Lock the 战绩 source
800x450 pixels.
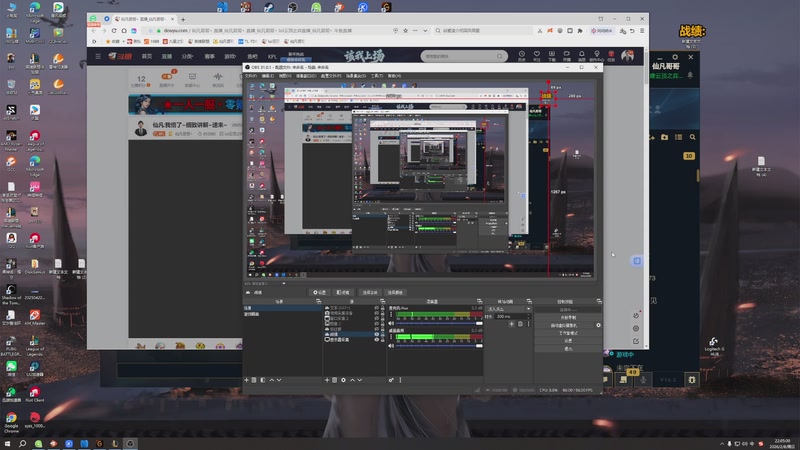tap(382, 334)
